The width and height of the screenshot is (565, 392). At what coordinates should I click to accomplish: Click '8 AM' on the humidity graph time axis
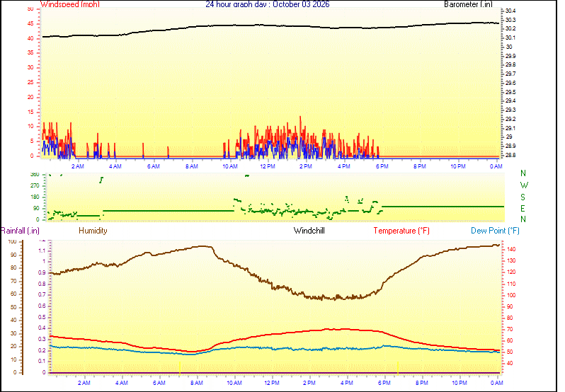pyautogui.click(x=197, y=383)
